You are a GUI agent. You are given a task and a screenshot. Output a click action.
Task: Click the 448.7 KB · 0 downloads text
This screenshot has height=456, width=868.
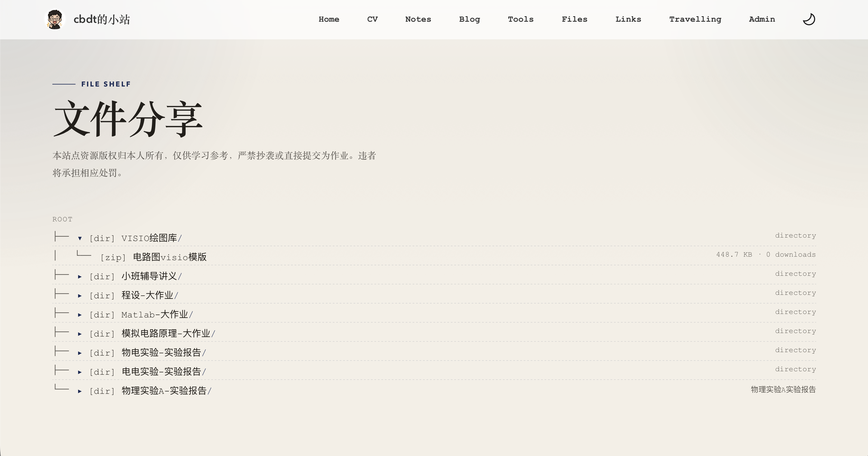pyautogui.click(x=766, y=254)
